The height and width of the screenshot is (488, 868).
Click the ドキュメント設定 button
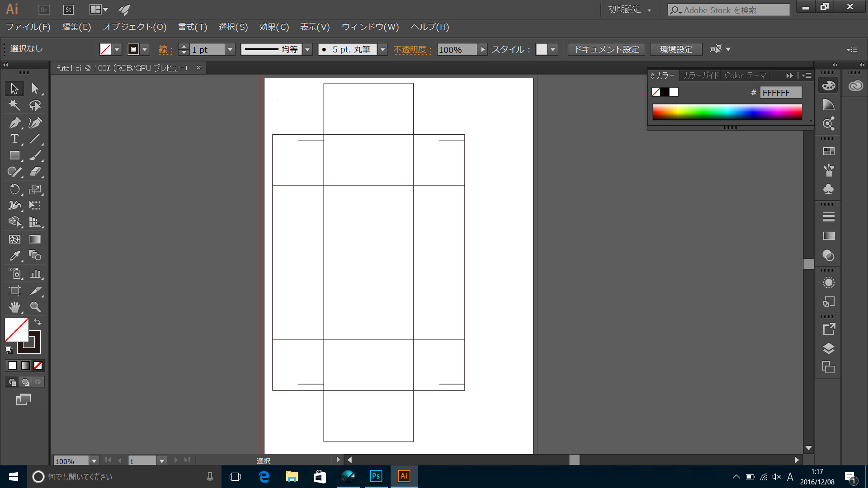point(607,50)
